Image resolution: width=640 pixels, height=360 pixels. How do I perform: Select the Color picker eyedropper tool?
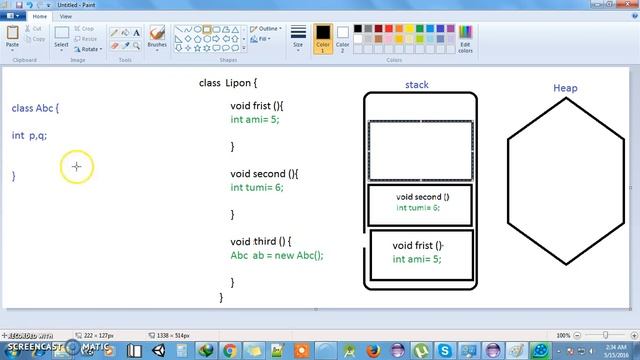(125, 45)
